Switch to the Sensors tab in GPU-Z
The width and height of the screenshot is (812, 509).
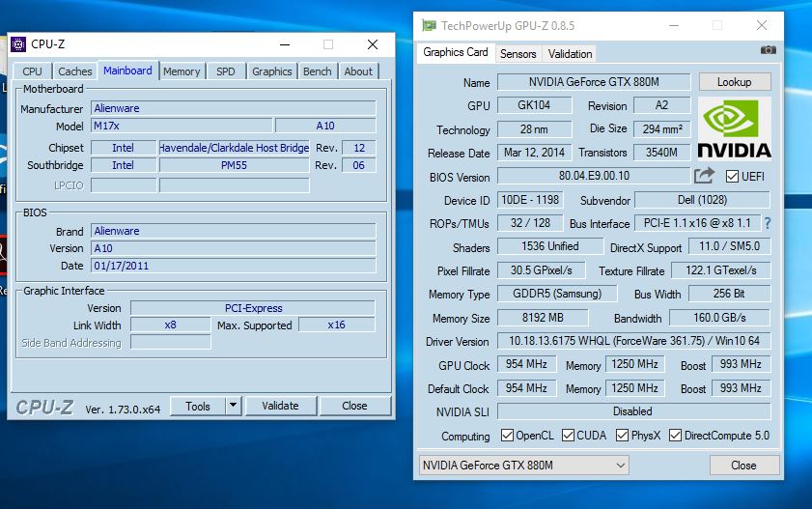click(x=518, y=54)
